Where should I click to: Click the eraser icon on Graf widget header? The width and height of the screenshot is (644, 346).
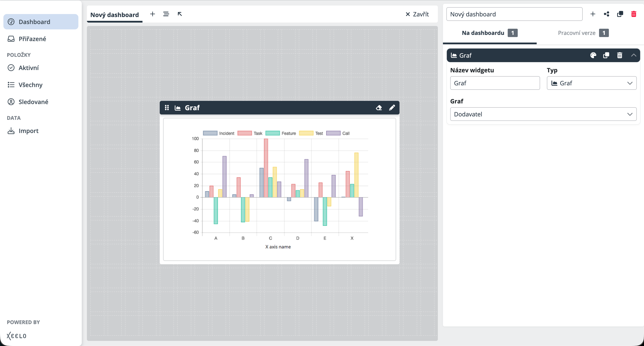(x=379, y=108)
